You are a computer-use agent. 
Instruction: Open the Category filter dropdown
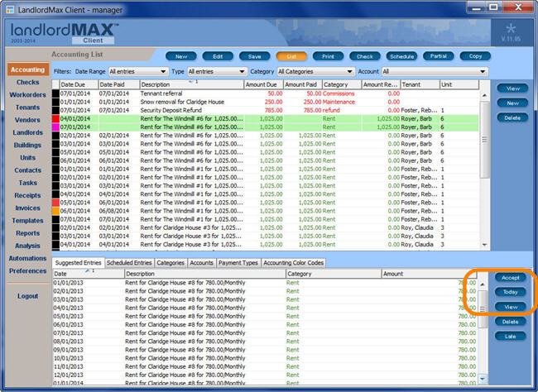tap(315, 71)
